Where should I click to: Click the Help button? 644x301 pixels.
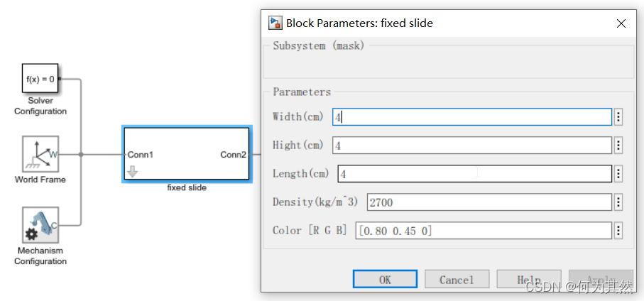[x=528, y=280]
